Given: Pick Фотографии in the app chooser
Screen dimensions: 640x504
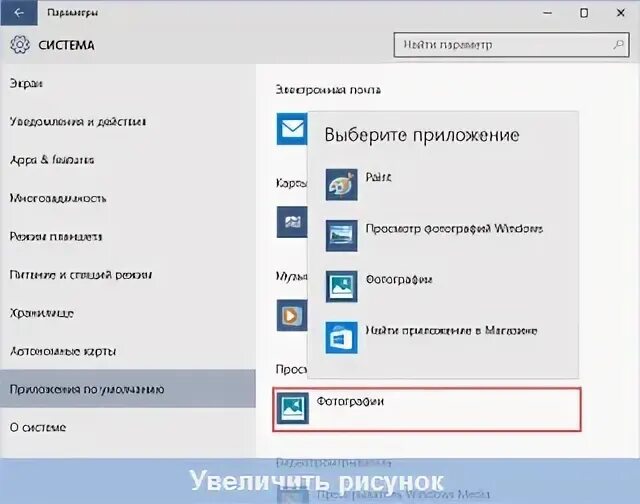Looking at the screenshot, I should coord(443,286).
